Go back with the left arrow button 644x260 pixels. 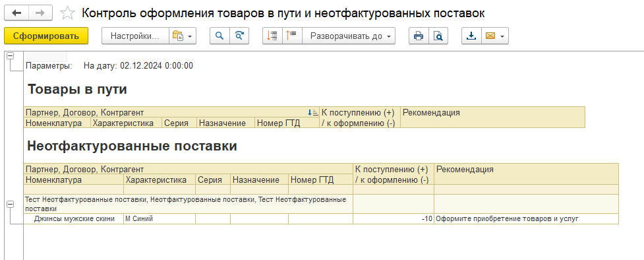click(16, 13)
